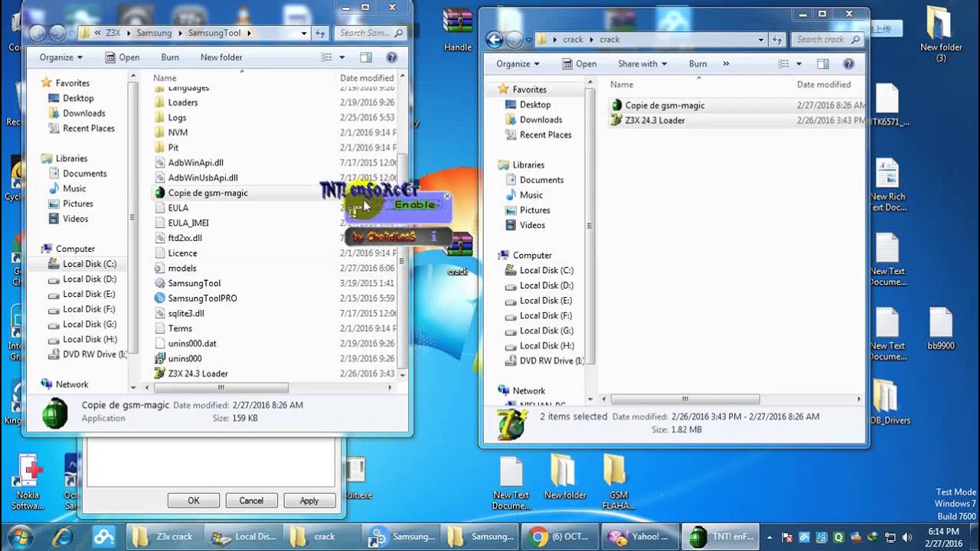Select the Pit folder
980x551 pixels.
tap(166, 148)
